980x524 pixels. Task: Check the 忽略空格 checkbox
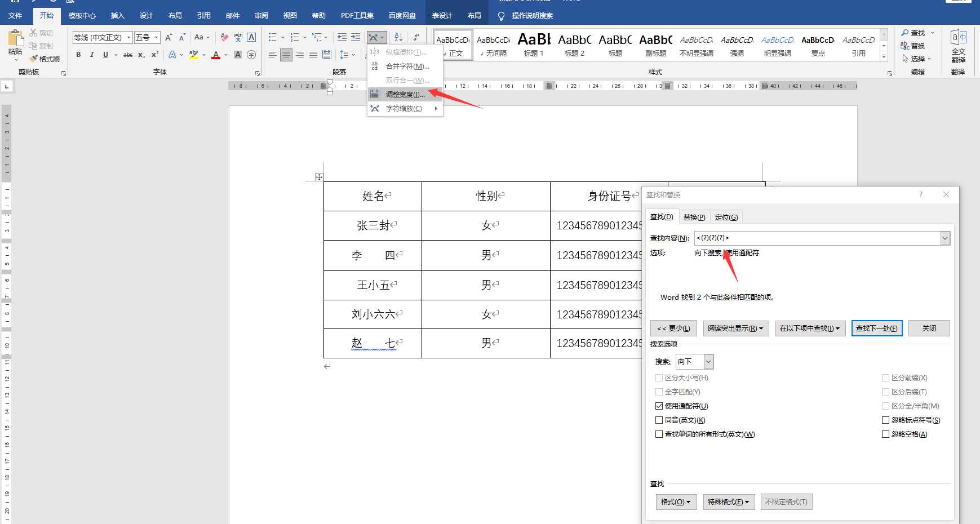885,434
